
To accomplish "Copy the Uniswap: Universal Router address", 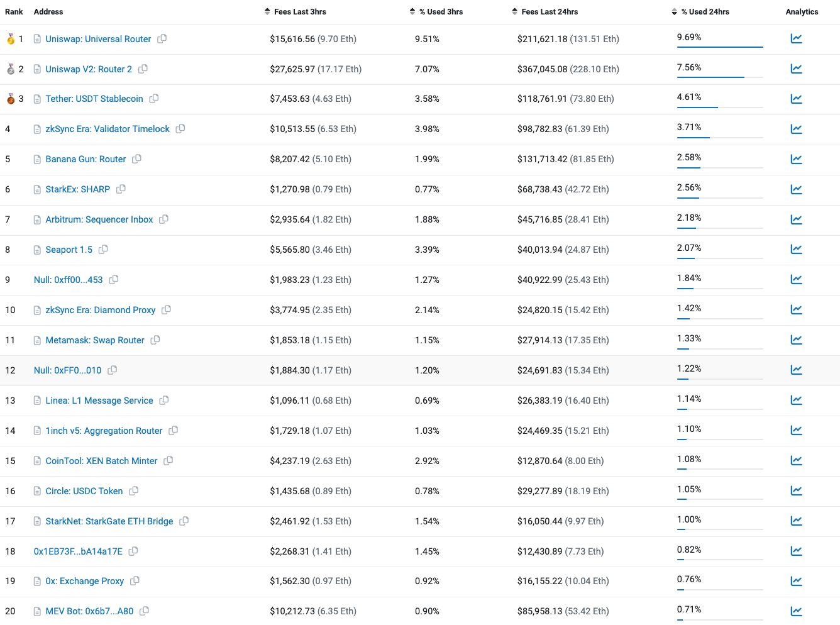I will point(162,39).
